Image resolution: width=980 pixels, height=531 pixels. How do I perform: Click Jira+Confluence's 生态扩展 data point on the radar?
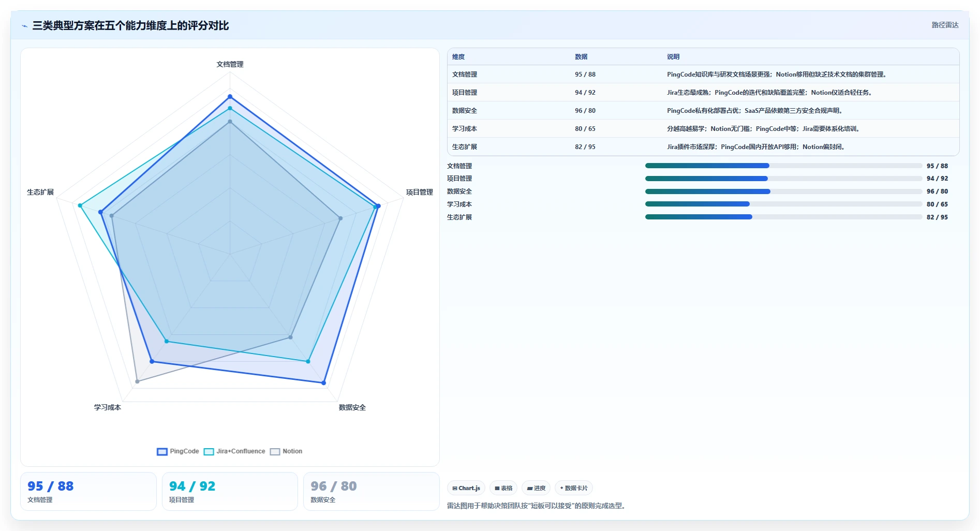[x=80, y=205]
